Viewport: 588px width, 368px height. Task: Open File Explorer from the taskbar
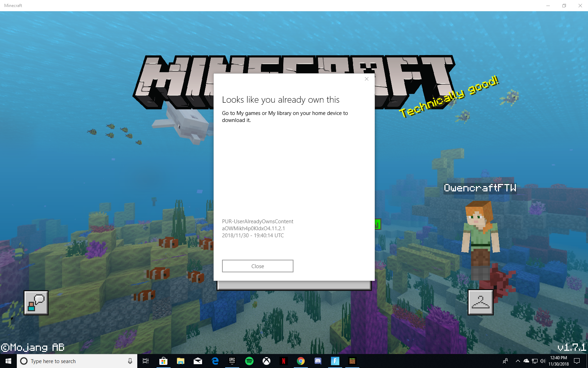(180, 361)
